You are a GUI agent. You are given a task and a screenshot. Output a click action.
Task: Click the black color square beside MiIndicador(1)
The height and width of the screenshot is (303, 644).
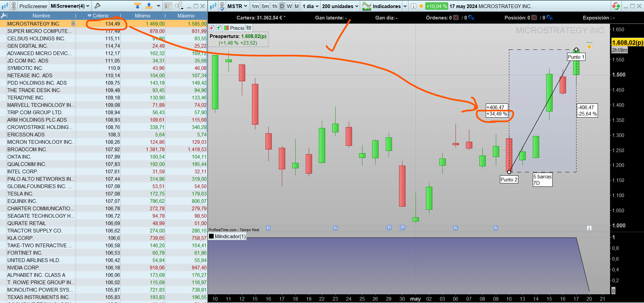(211, 236)
